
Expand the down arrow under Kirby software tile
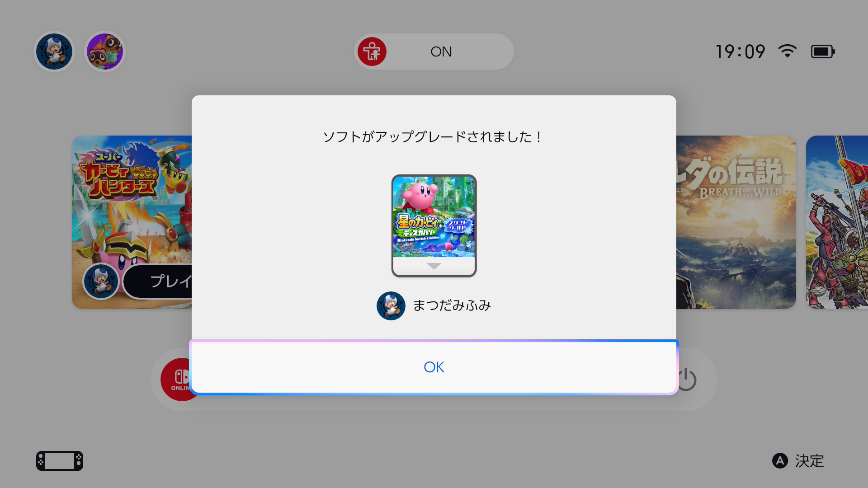(x=434, y=266)
